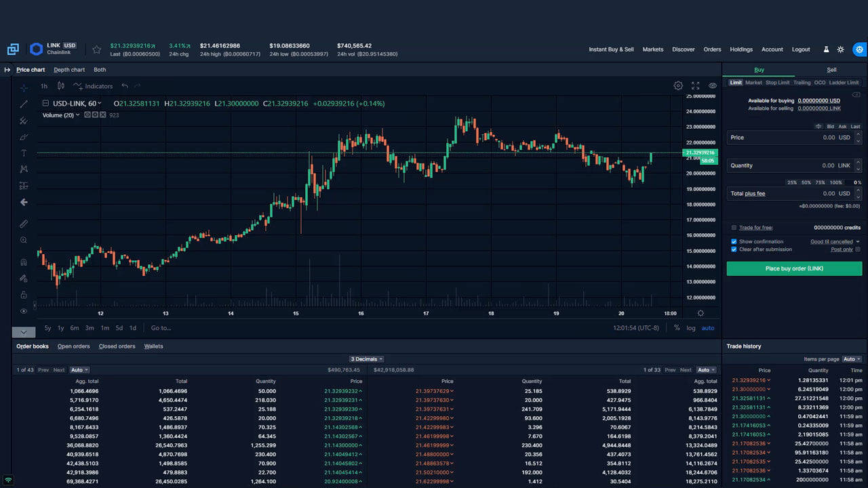
Task: Enter fullscreen chart mode
Action: [x=695, y=86]
